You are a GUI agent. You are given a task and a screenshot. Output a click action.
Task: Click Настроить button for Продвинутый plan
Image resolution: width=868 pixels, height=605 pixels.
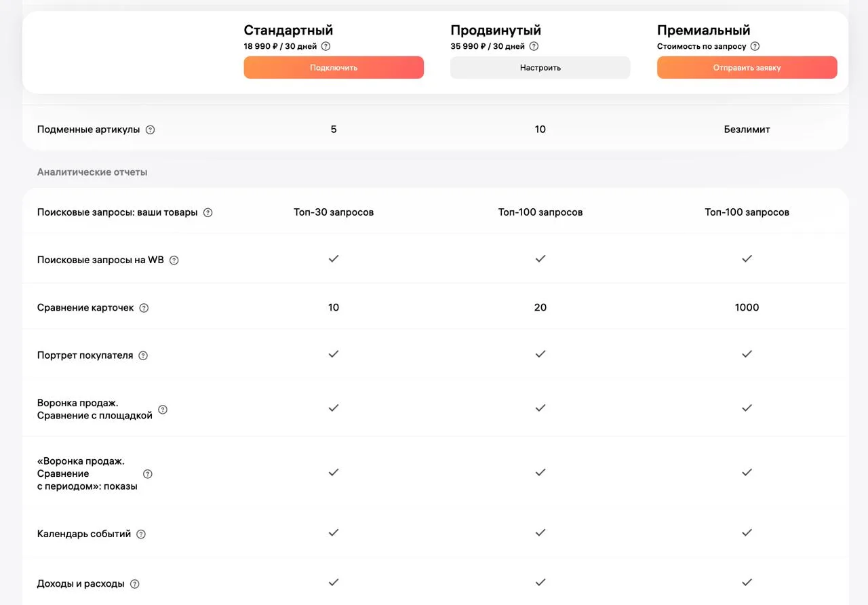540,68
